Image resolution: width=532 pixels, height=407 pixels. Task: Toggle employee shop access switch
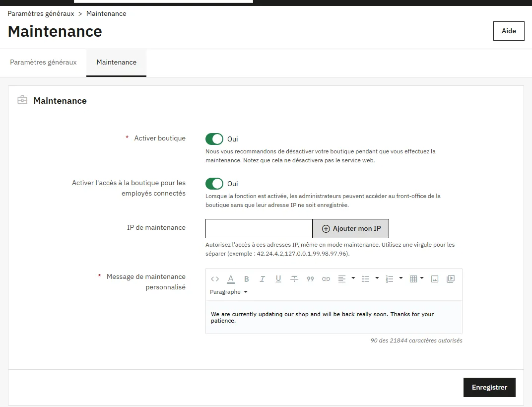click(x=214, y=184)
